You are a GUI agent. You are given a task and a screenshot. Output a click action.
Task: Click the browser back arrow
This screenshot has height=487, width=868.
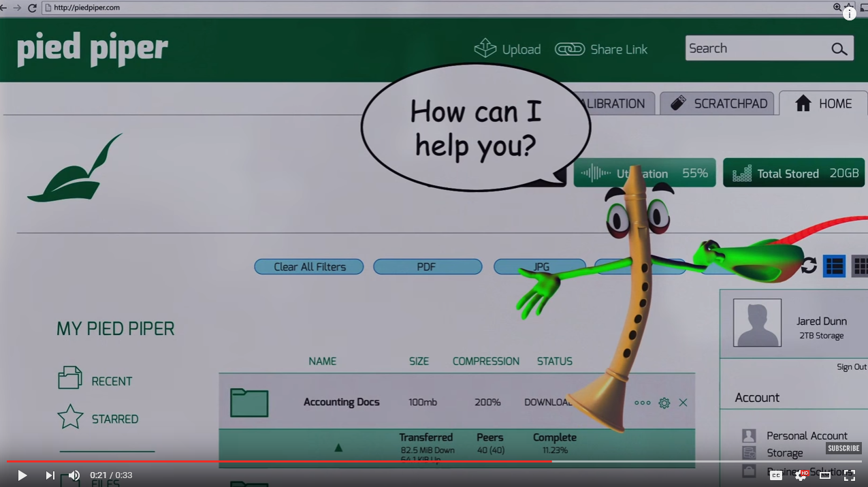tap(3, 7)
